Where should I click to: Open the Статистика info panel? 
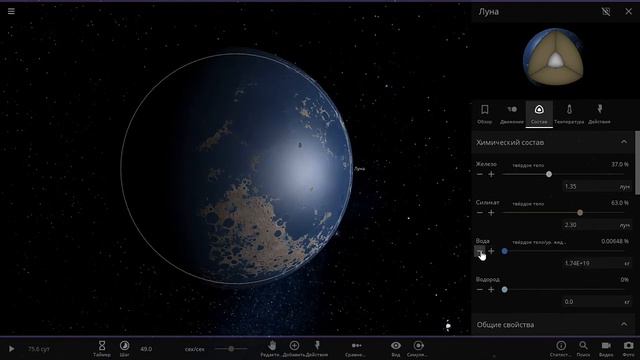[561, 349]
